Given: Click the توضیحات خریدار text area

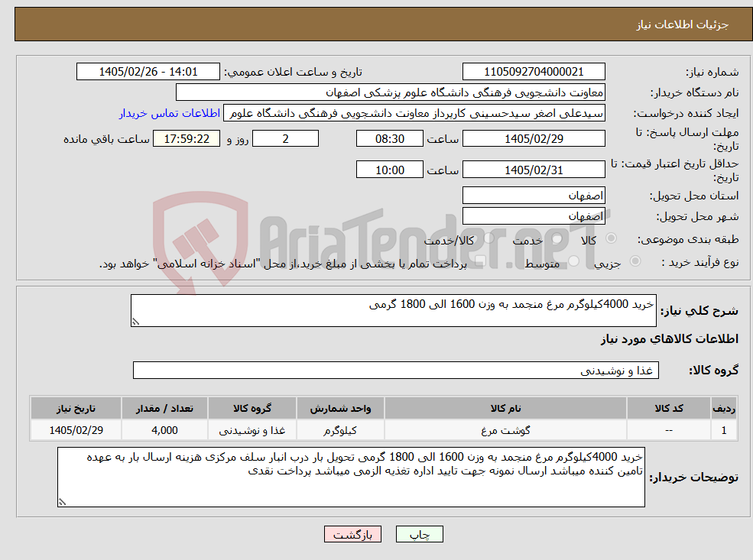Looking at the screenshot, I should [x=351, y=477].
